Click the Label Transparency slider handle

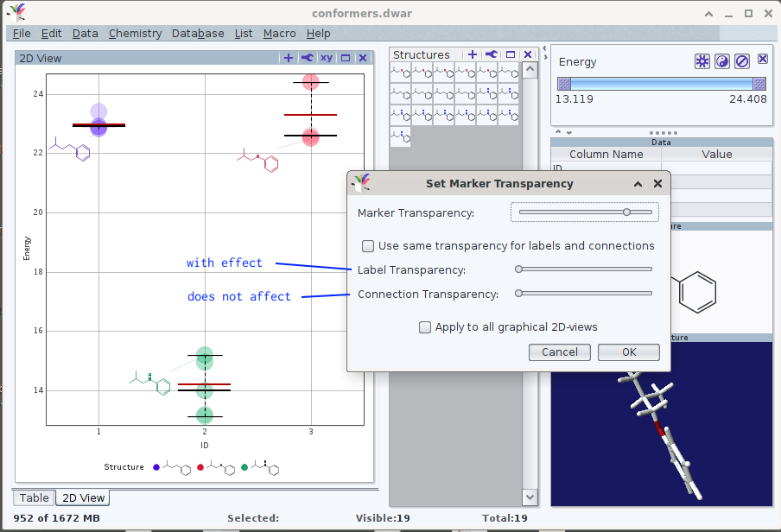click(518, 269)
